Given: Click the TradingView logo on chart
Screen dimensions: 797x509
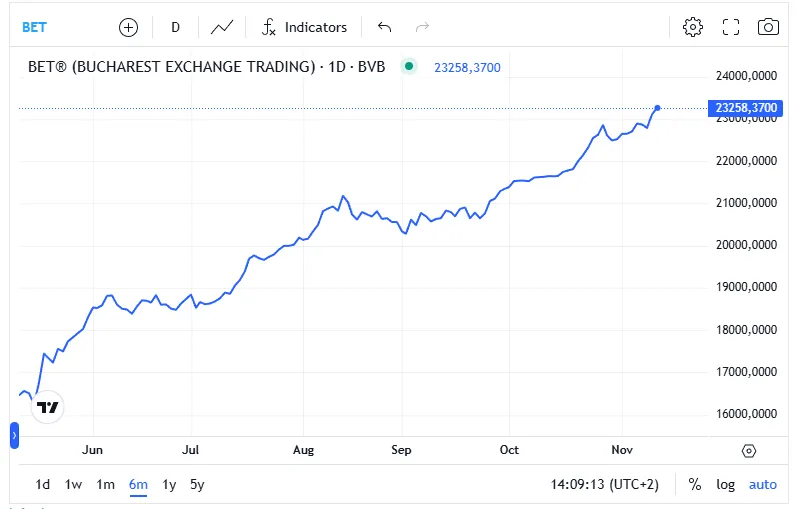Looking at the screenshot, I should 48,407.
